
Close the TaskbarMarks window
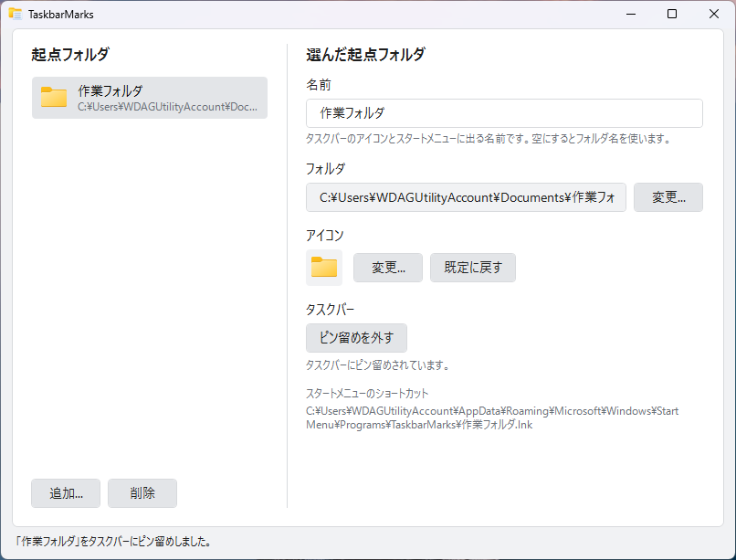714,14
